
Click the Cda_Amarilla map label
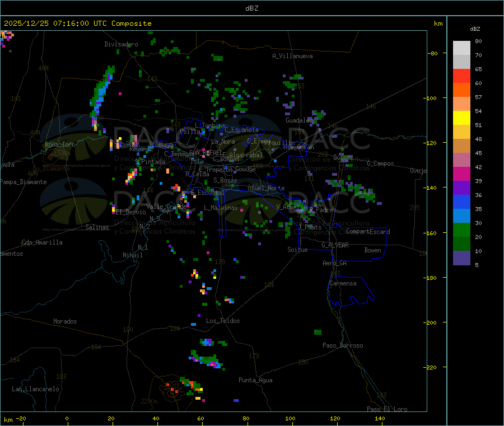[x=42, y=242]
